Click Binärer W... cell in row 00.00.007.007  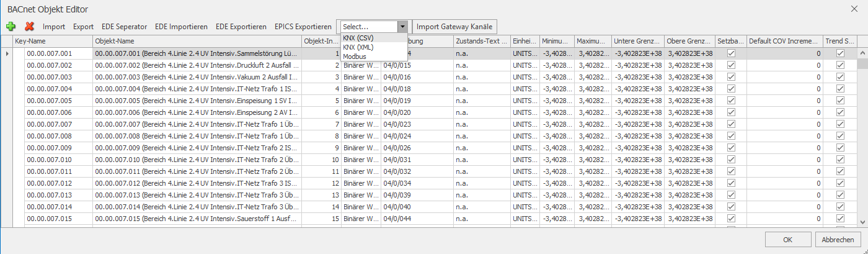click(361, 124)
